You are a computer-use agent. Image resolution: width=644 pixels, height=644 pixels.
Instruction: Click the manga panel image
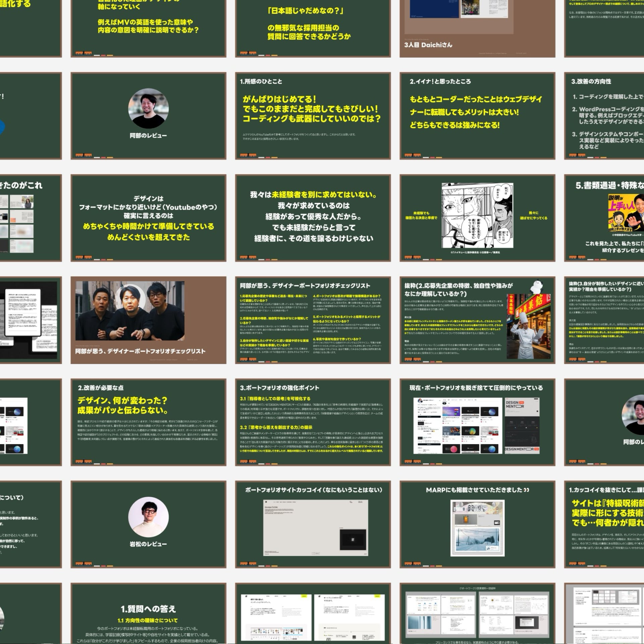point(477,215)
